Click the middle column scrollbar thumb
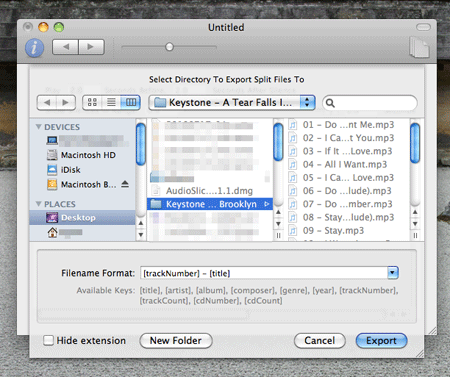Viewport: 450px width, 377px height. [278, 142]
